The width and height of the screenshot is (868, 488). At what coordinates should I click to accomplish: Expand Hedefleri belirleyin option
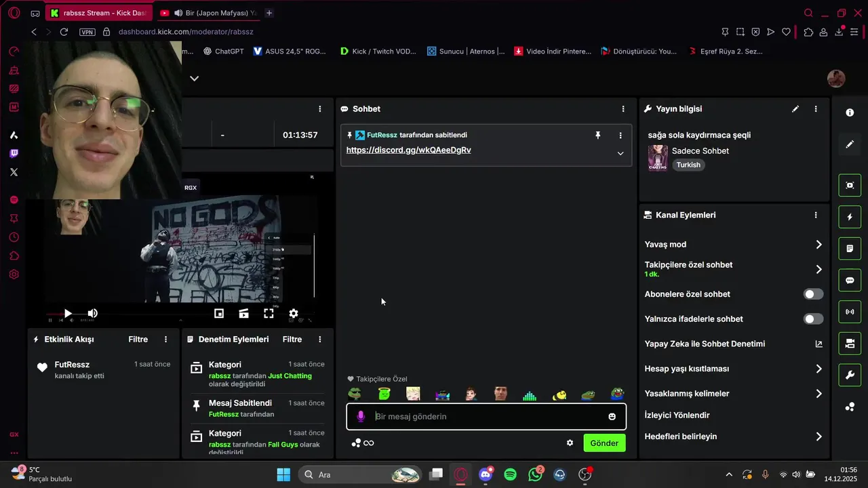pyautogui.click(x=818, y=436)
